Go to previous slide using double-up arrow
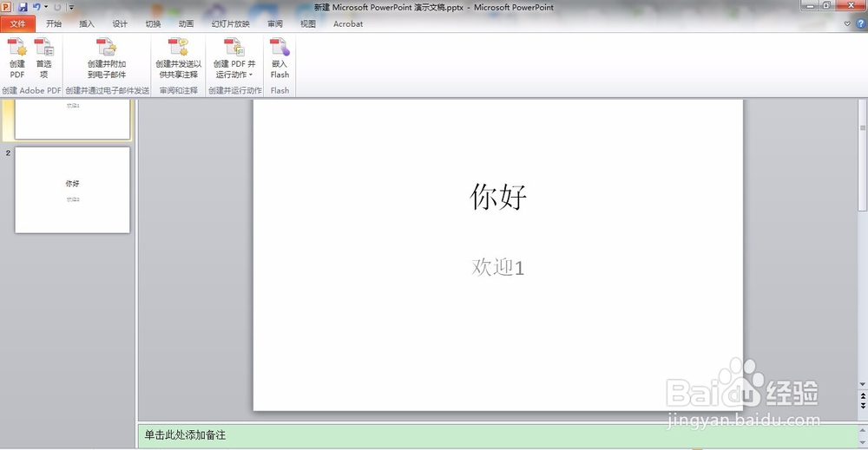The width and height of the screenshot is (868, 450). pos(863,396)
